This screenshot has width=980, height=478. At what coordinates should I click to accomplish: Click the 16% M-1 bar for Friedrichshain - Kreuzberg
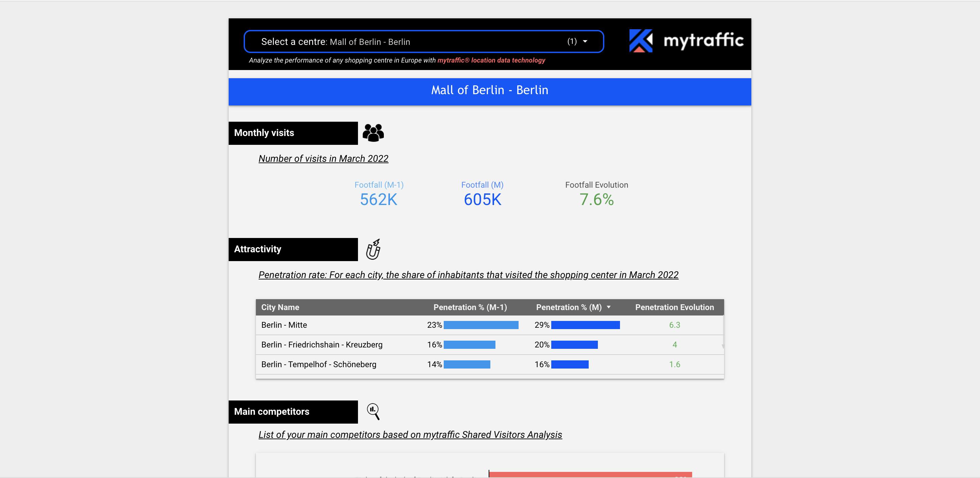tap(470, 345)
